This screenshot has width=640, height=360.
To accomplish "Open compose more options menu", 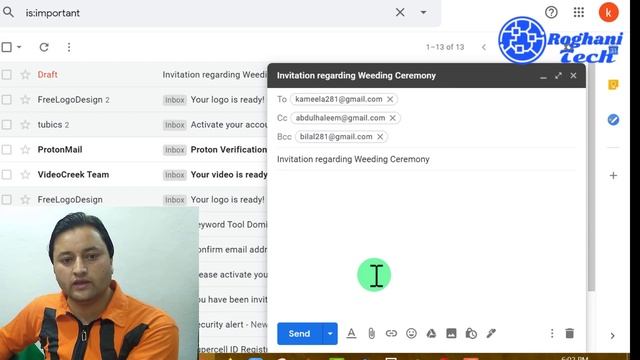I will [x=552, y=333].
